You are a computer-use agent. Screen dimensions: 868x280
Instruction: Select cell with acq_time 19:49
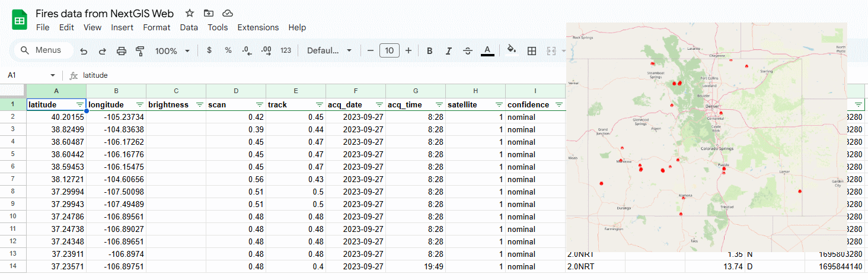[x=416, y=266]
